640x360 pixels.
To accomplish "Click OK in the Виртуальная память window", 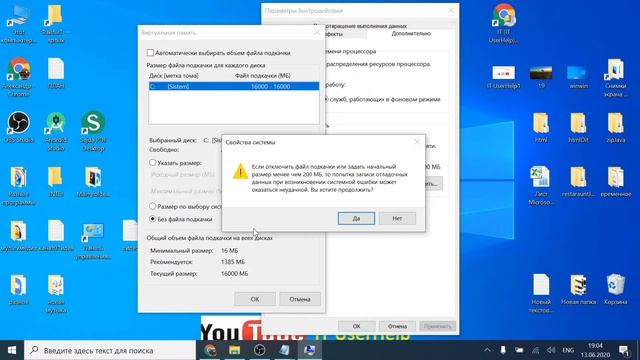I will click(x=255, y=299).
